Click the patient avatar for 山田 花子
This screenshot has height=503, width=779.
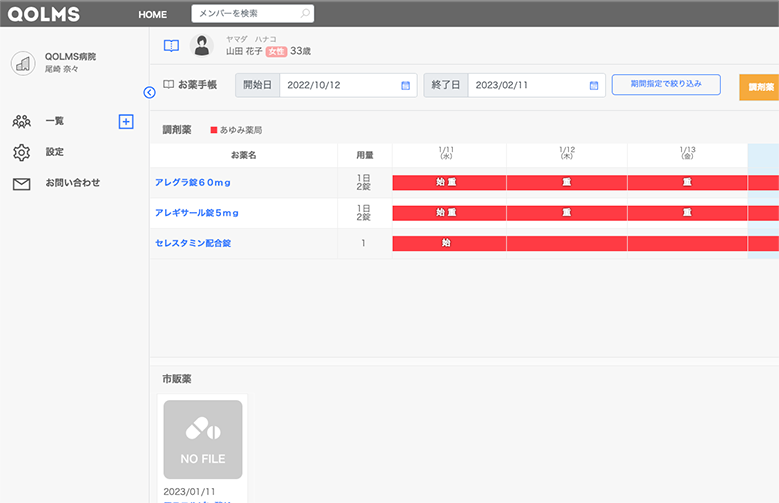(x=202, y=46)
